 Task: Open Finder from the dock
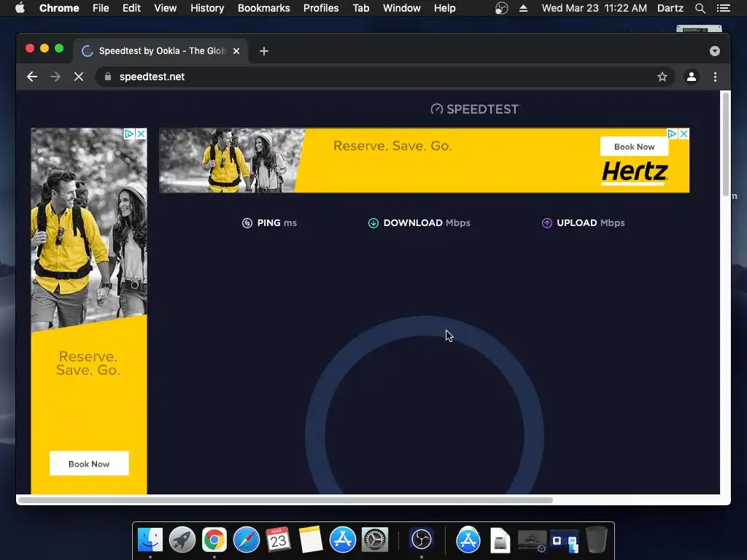click(150, 540)
